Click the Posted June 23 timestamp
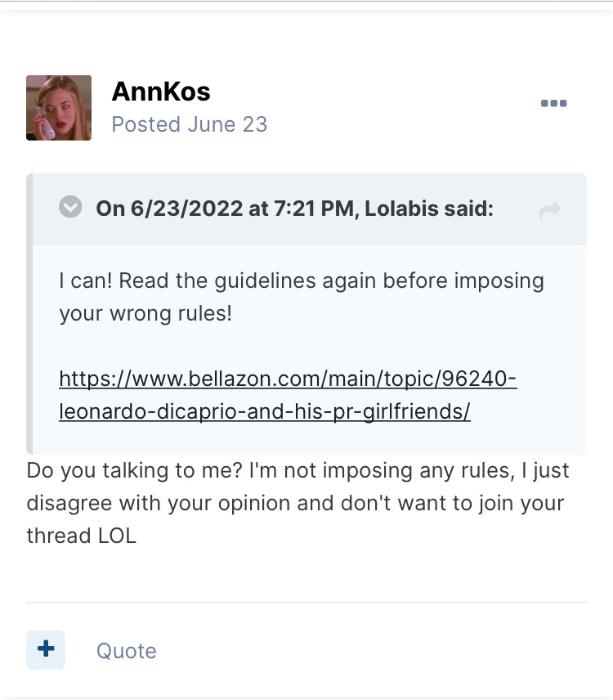 tap(189, 124)
